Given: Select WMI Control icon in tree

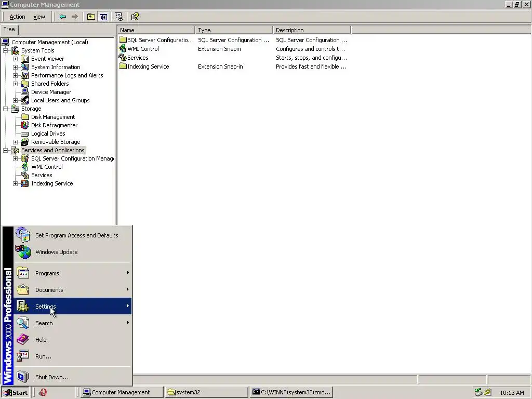Looking at the screenshot, I should point(25,167).
